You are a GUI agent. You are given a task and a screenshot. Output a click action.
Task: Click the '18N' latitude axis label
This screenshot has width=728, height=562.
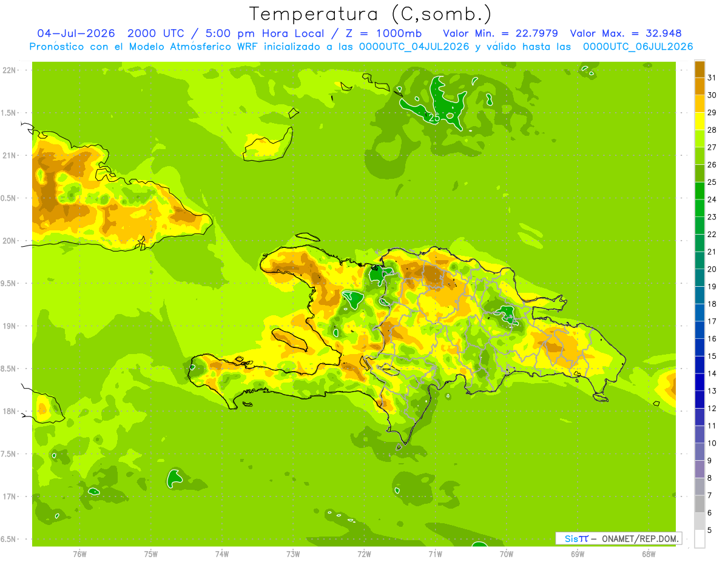click(10, 411)
